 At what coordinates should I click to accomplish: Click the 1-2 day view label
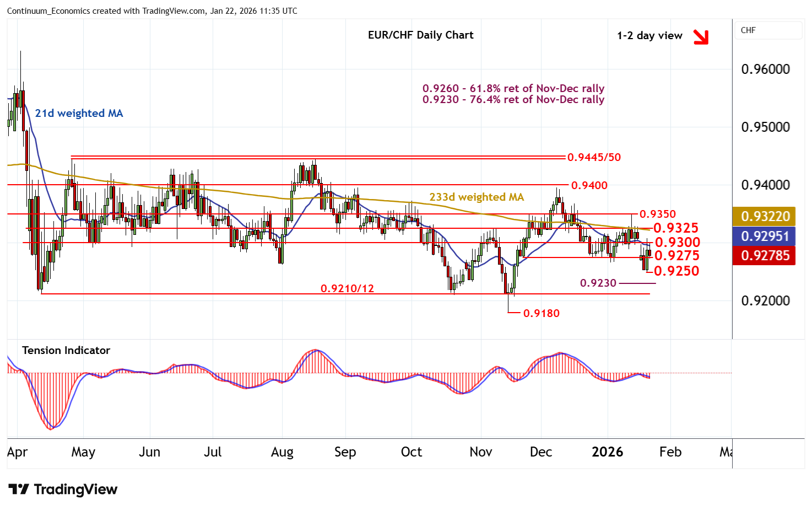click(x=649, y=35)
